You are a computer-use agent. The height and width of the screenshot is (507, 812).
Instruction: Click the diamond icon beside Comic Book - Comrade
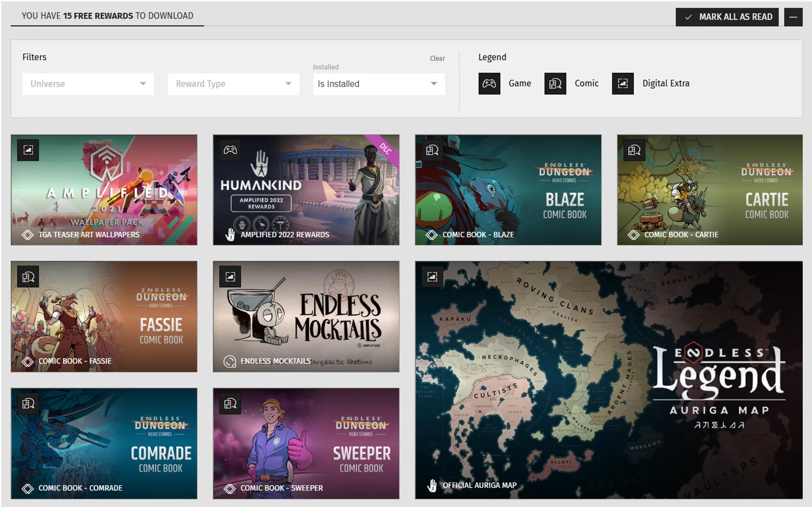(27, 489)
